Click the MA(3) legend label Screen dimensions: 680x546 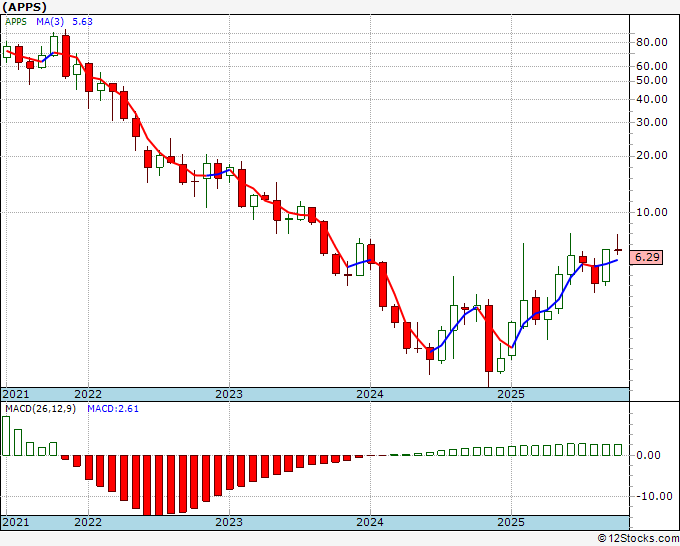[51, 22]
